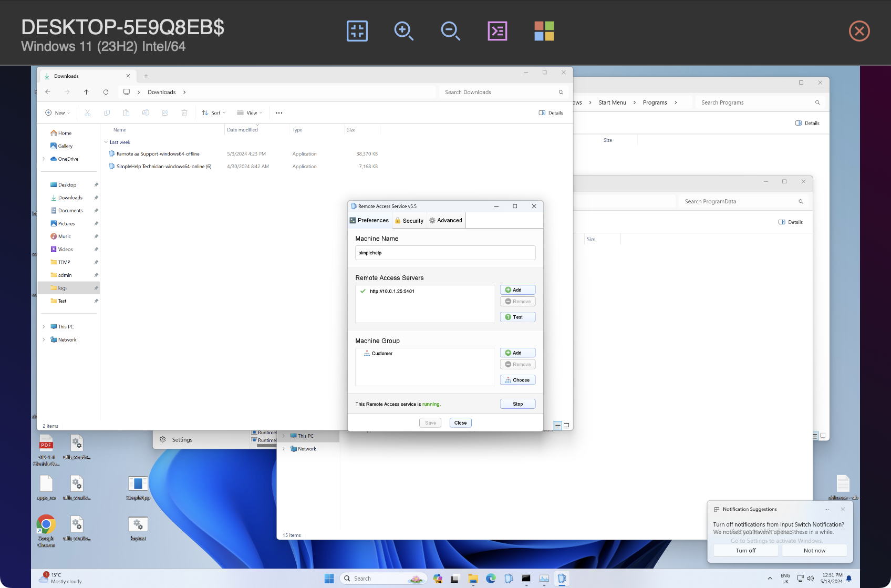Show hidden icons tray chevron

coord(770,579)
